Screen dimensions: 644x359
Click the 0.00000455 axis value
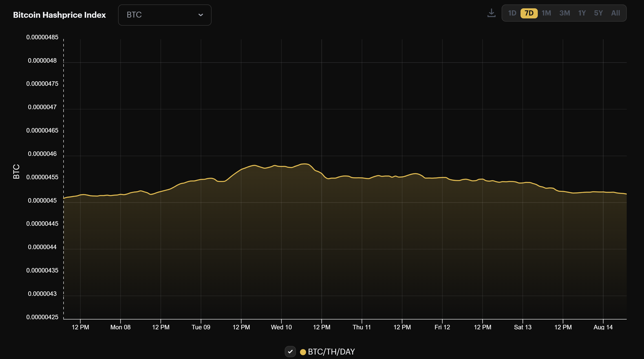pos(42,177)
